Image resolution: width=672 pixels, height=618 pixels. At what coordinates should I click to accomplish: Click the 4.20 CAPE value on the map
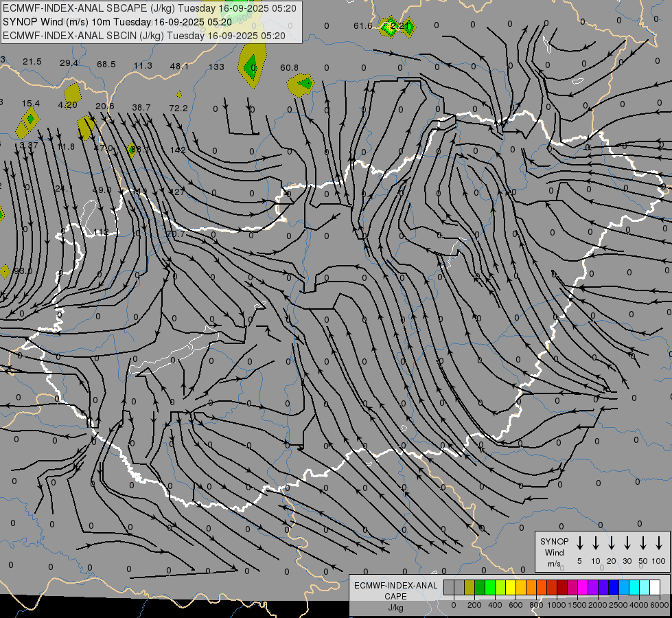68,104
